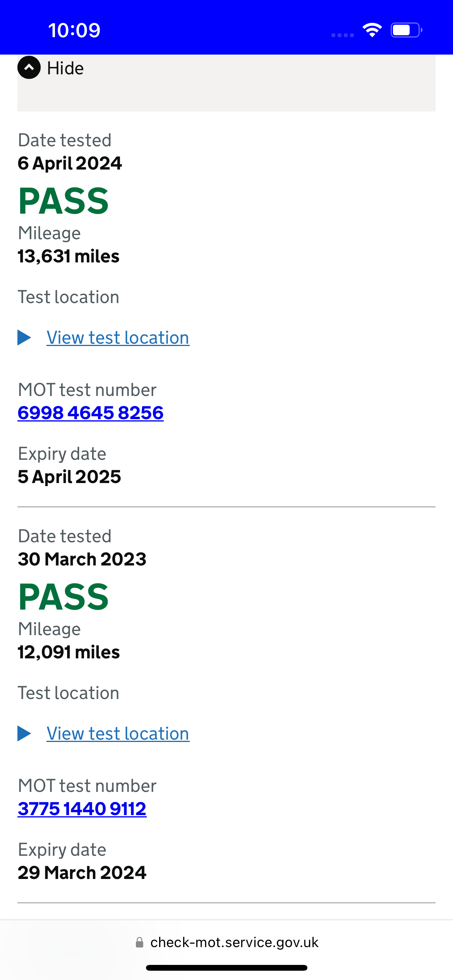Tap the home indicator bar at the bottom
Viewport: 453px width, 980px height.
pos(226,968)
